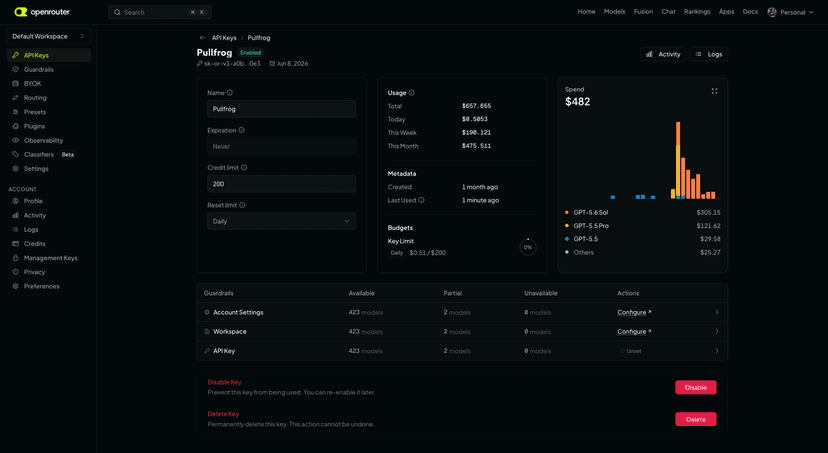Image resolution: width=828 pixels, height=453 pixels.
Task: Open Models in top navigation
Action: 615,12
